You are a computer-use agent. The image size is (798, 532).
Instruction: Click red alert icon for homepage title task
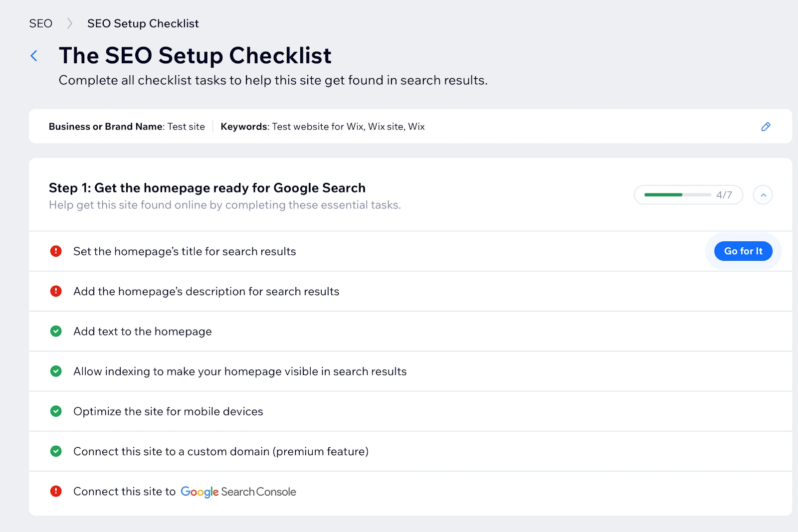click(56, 251)
